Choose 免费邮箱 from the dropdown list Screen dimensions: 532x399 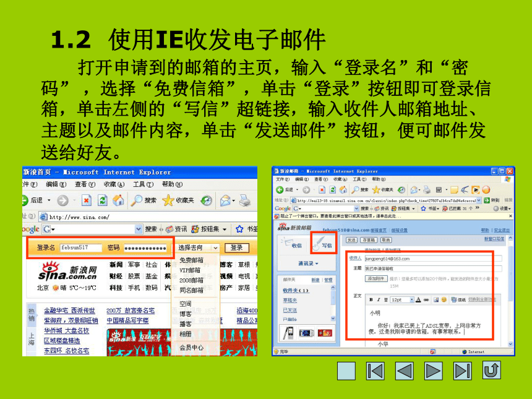click(x=191, y=260)
